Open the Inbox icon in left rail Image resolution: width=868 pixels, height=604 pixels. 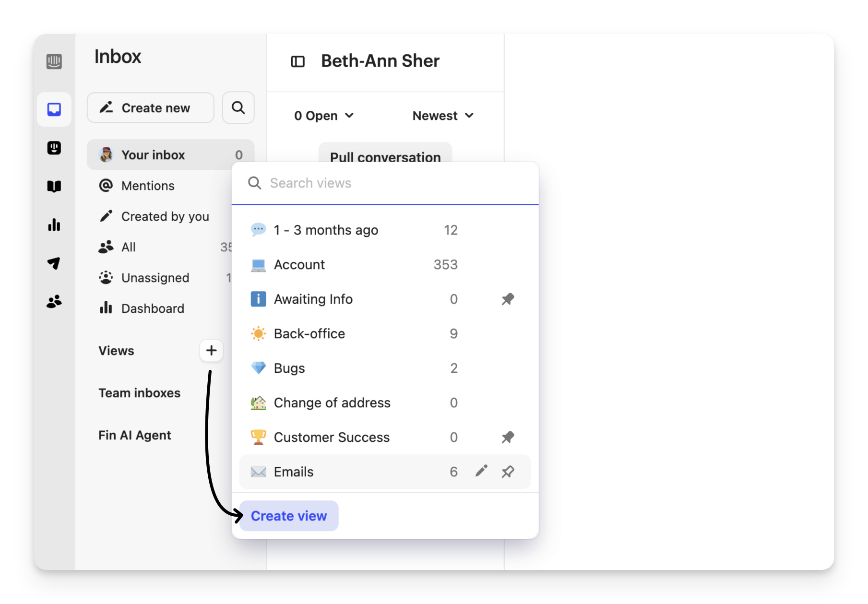pyautogui.click(x=54, y=109)
